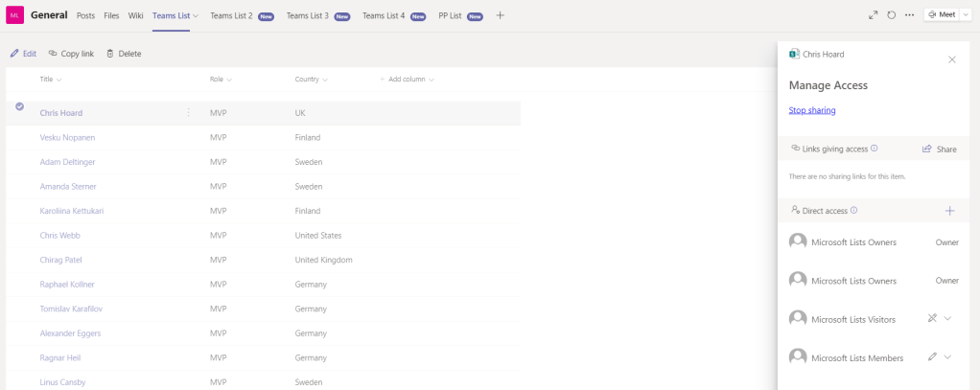Click the reload tab icon
980x390 pixels.
891,15
